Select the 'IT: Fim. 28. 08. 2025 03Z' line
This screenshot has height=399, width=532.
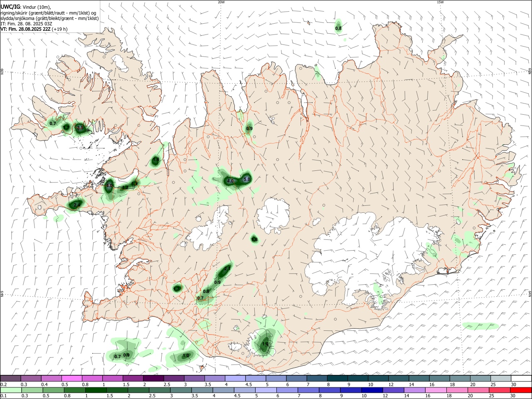tap(27, 24)
